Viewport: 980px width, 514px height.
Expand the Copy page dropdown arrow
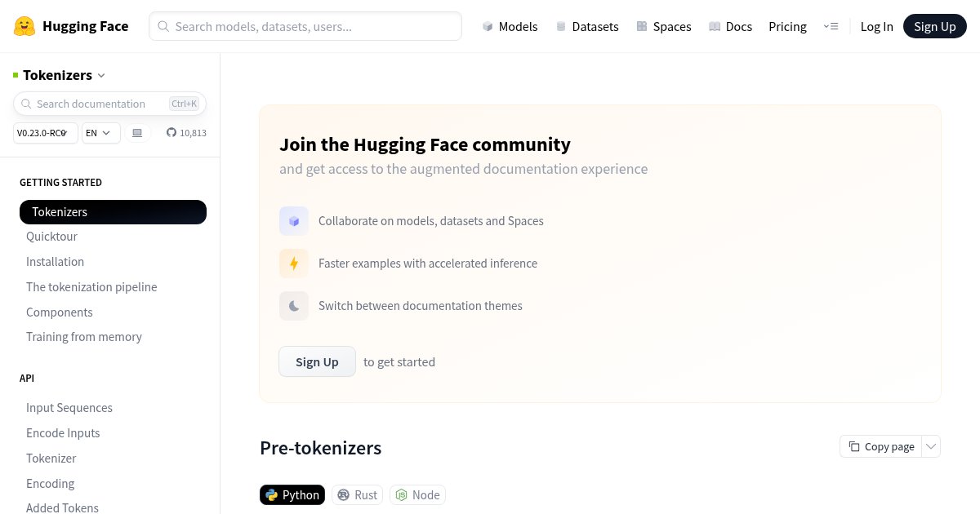(932, 446)
